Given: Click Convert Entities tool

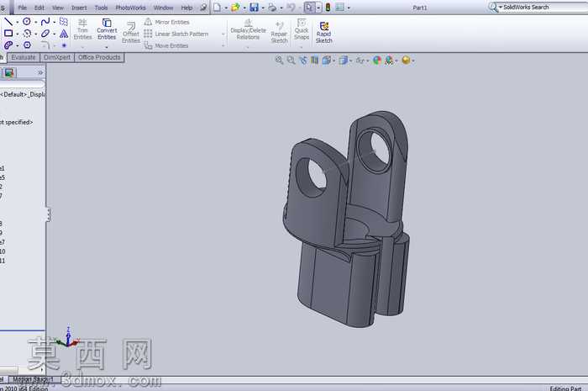Looking at the screenshot, I should pyautogui.click(x=107, y=29).
